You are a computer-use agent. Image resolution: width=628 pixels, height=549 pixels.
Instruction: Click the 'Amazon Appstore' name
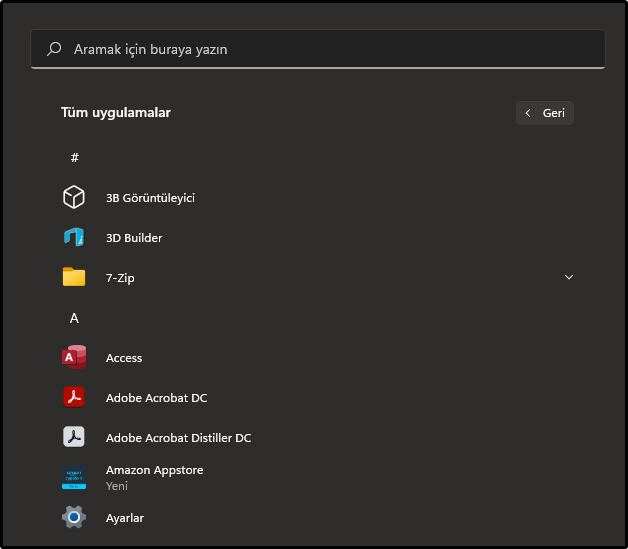(155, 470)
